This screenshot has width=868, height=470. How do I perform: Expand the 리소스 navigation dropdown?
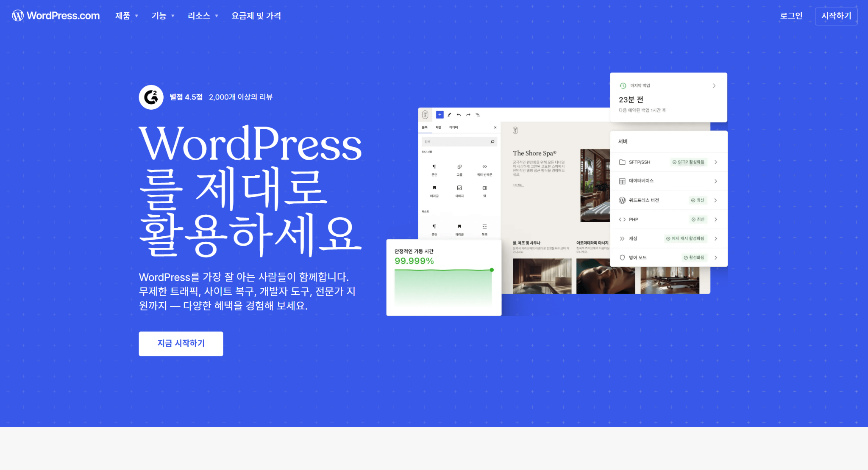coord(203,16)
